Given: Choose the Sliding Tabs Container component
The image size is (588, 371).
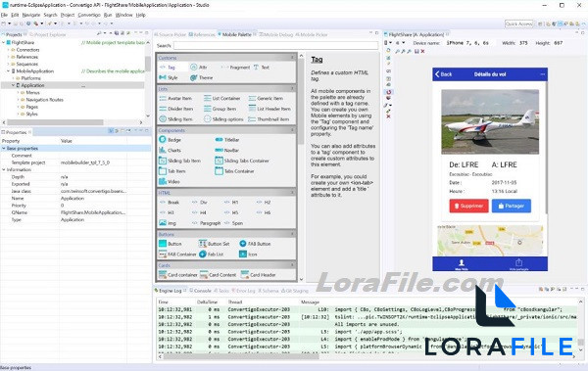Looking at the screenshot, I should pos(242,161).
